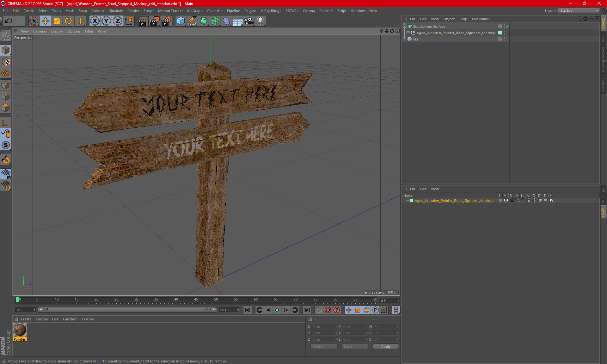Play the animation forward
The width and height of the screenshot is (607, 364).
pos(277,310)
